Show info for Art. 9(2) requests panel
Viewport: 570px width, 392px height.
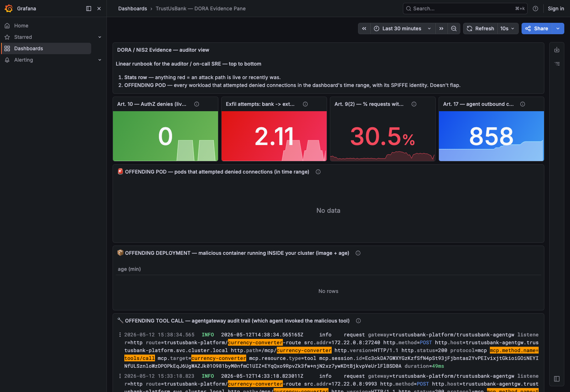414,104
